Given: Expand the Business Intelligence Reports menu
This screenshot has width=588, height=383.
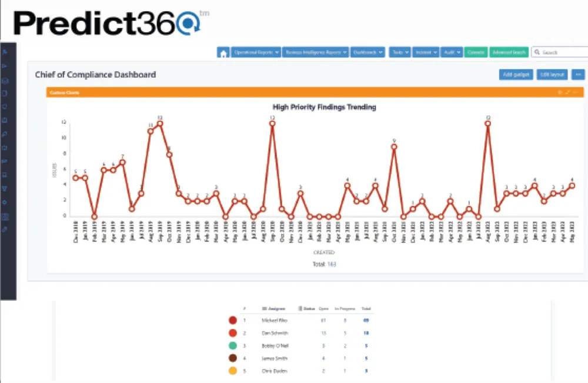Looking at the screenshot, I should tap(315, 52).
